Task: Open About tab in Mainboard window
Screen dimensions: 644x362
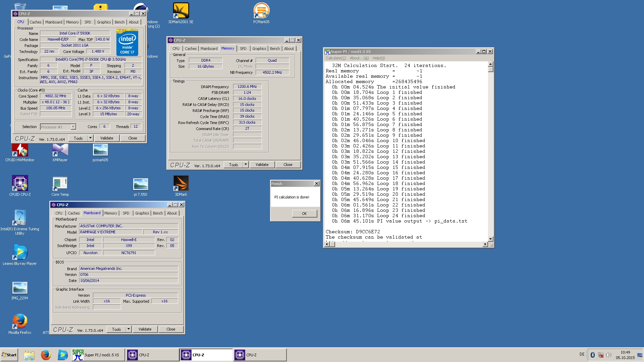Action: (172, 213)
